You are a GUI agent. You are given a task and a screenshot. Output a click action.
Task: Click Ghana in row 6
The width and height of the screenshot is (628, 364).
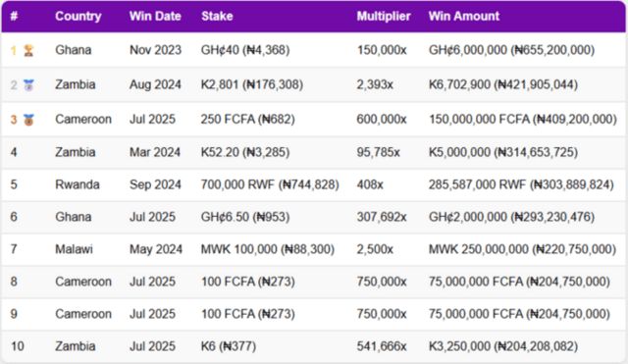[74, 217]
